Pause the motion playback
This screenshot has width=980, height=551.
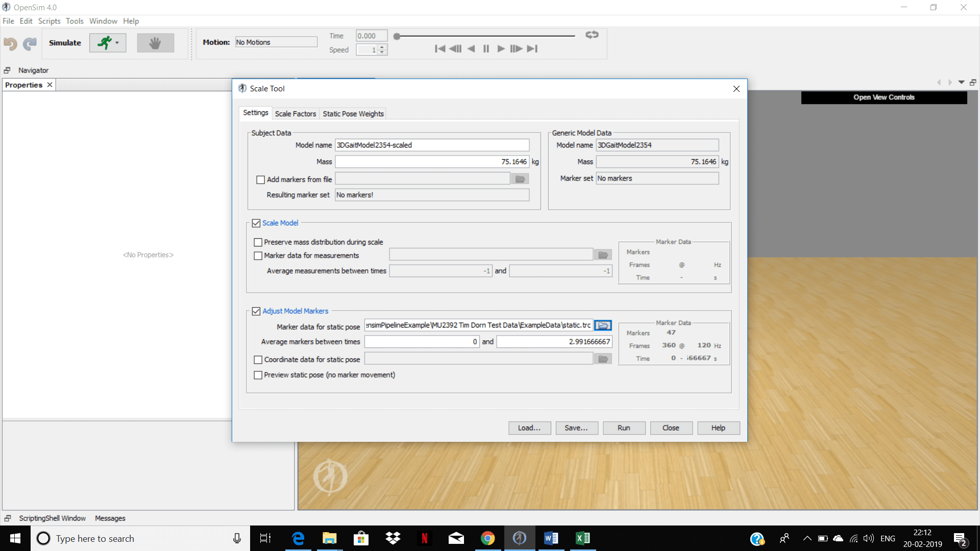pyautogui.click(x=486, y=48)
